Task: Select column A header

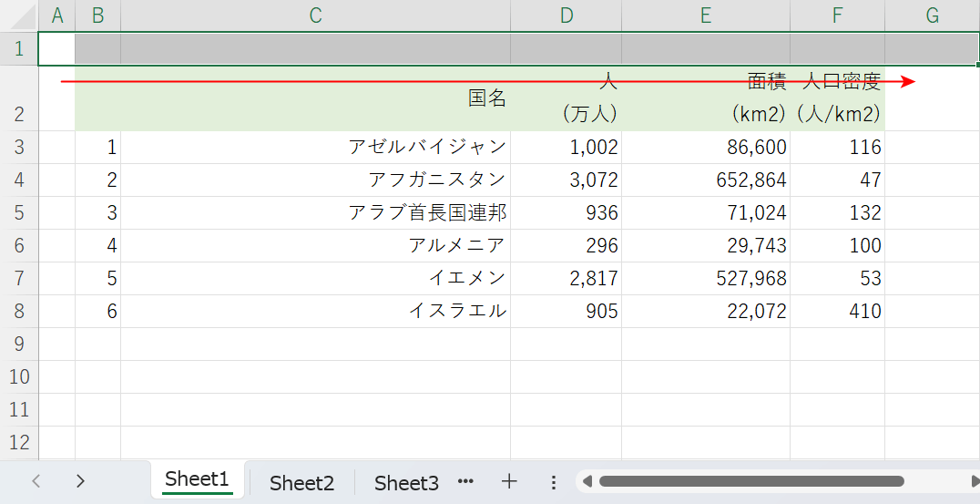Action: tap(56, 15)
